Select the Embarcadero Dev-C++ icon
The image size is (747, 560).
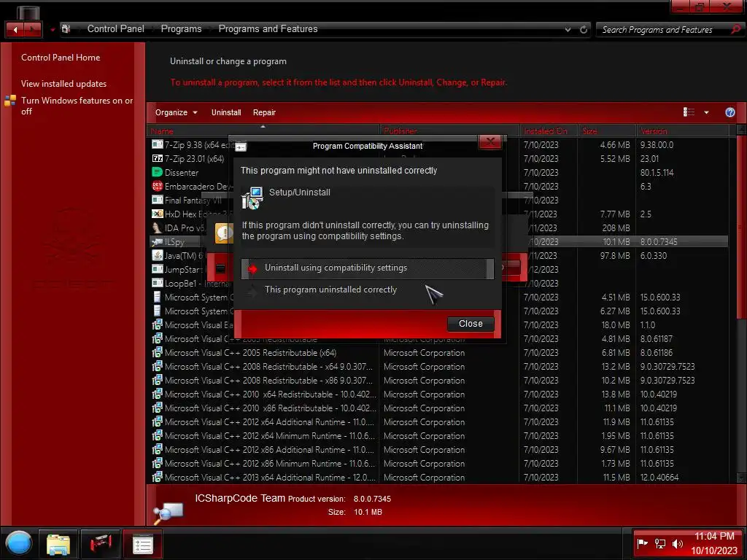point(157,186)
